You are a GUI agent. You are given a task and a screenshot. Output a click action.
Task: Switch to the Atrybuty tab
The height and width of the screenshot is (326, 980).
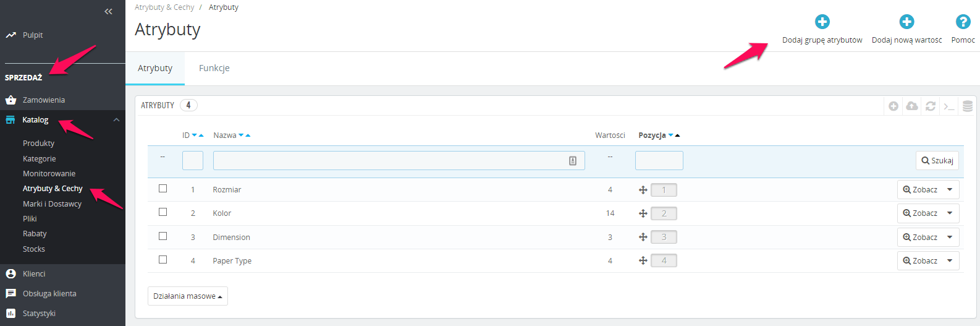(x=155, y=68)
